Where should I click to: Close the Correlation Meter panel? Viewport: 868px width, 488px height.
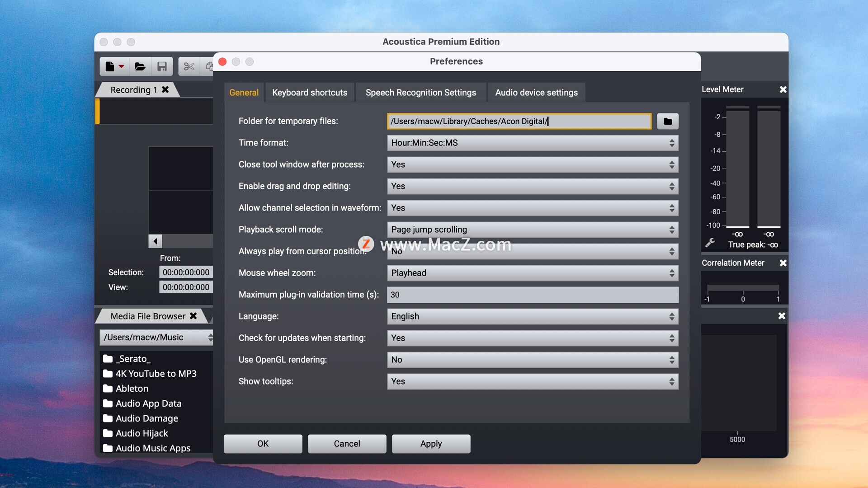click(783, 263)
